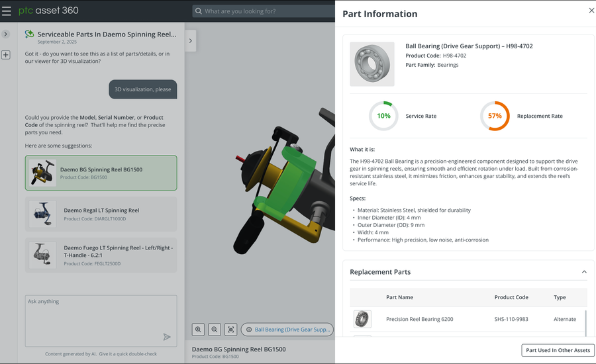
Task: Click the search bar at top
Action: pos(265,11)
